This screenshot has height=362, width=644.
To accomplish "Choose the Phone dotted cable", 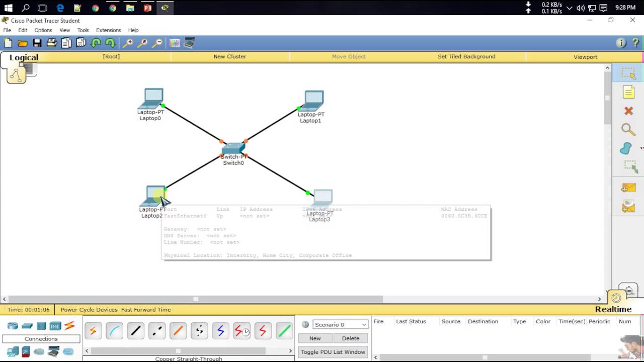I will coord(199,331).
